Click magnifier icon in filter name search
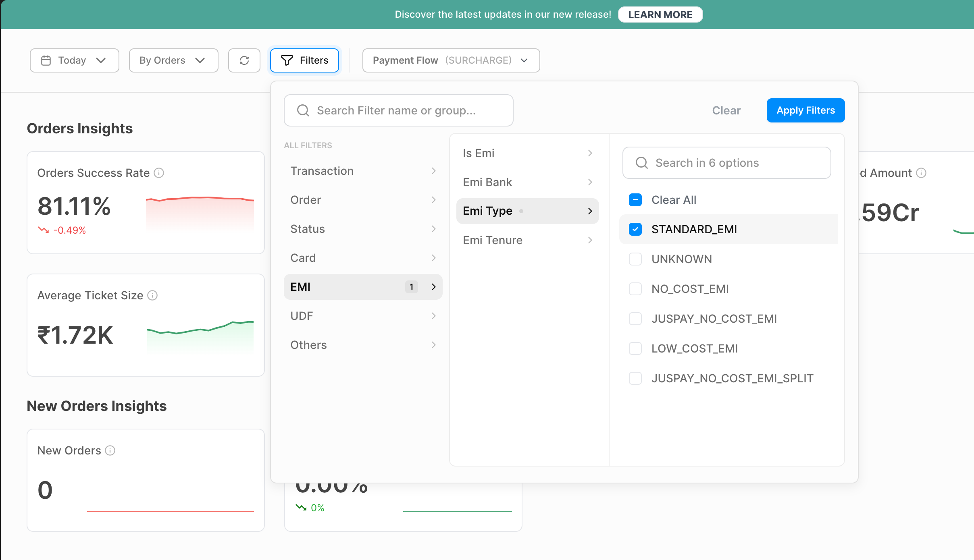Image resolution: width=974 pixels, height=560 pixels. coord(303,110)
